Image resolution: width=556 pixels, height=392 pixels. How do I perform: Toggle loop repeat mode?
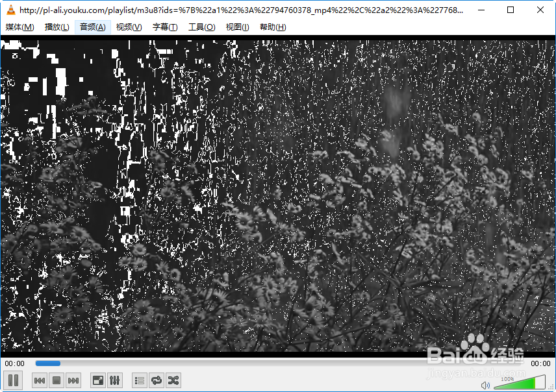pos(157,380)
